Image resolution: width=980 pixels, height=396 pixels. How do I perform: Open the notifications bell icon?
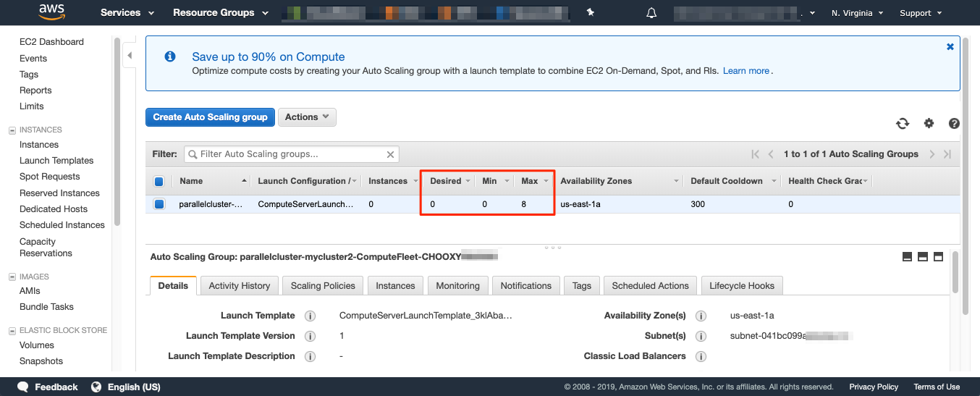click(x=651, y=13)
